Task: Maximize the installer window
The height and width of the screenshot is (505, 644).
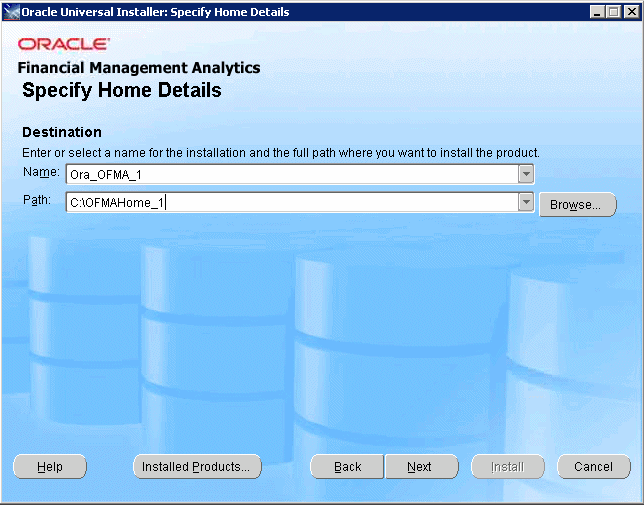Action: click(x=613, y=12)
